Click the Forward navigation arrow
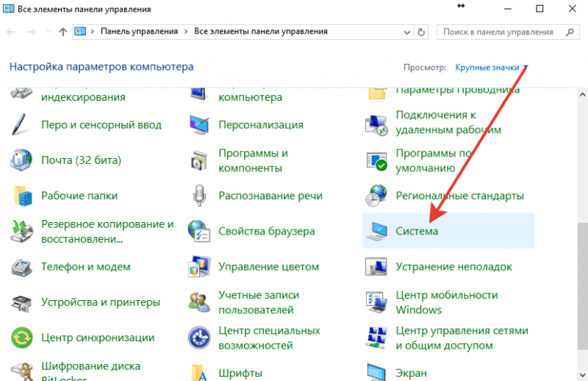The image size is (588, 381). [32, 32]
